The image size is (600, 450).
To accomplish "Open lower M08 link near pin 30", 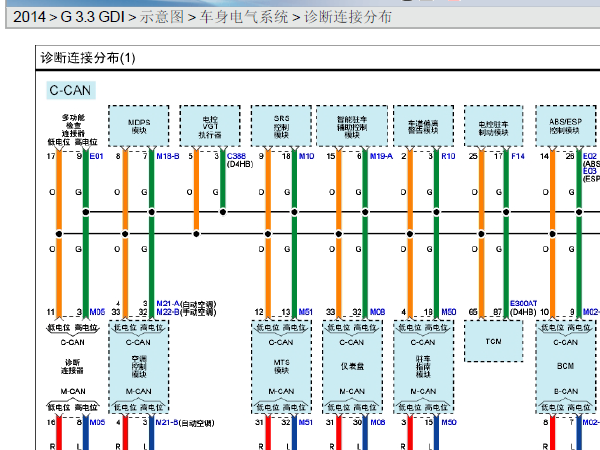I will 377,422.
